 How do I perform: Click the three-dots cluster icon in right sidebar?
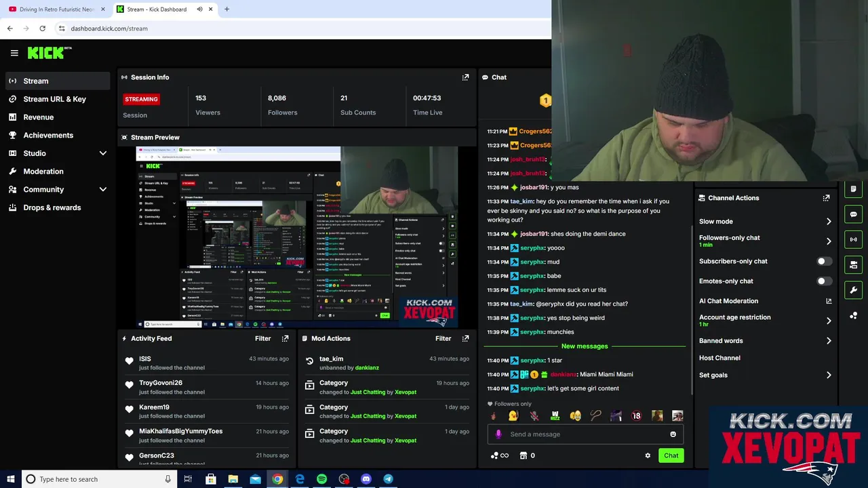tap(853, 316)
